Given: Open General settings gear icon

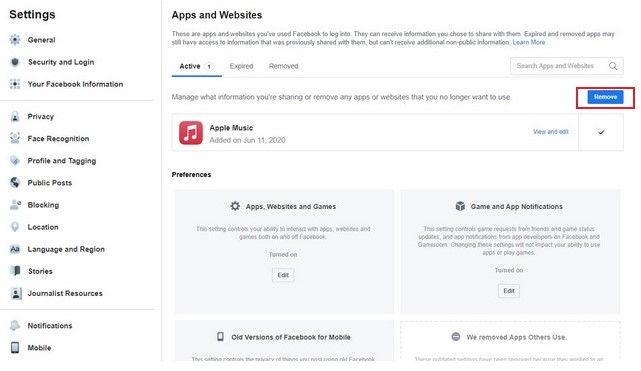Looking at the screenshot, I should coord(15,40).
